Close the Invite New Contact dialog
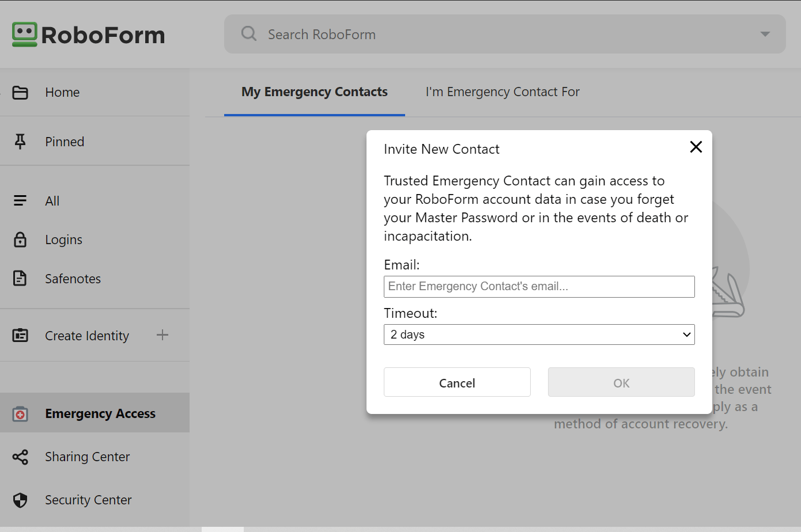Viewport: 801px width, 532px height. 696,147
